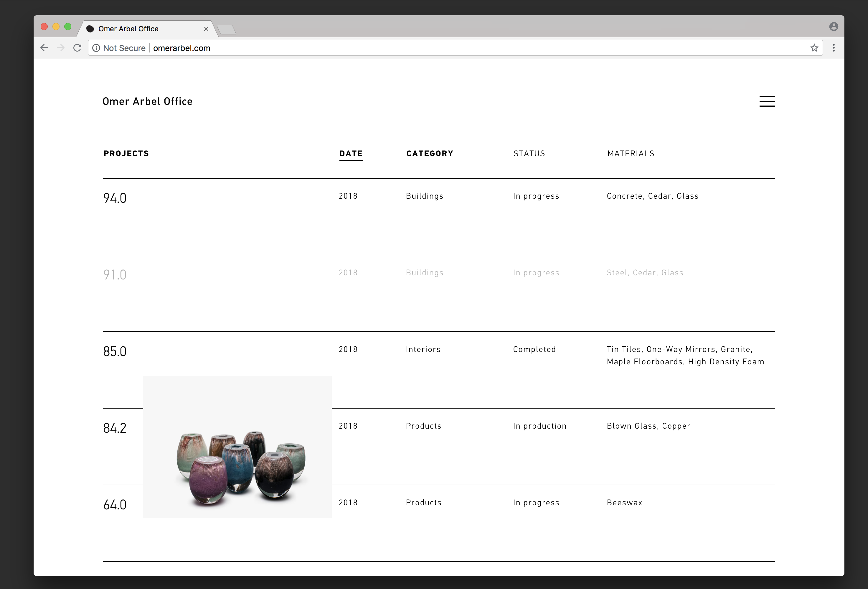
Task: Click 'In production' status cell
Action: [x=540, y=426]
